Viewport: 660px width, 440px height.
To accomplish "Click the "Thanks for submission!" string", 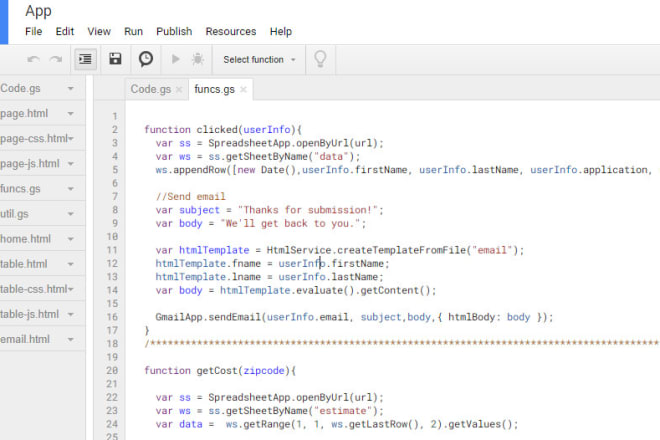I will point(308,210).
